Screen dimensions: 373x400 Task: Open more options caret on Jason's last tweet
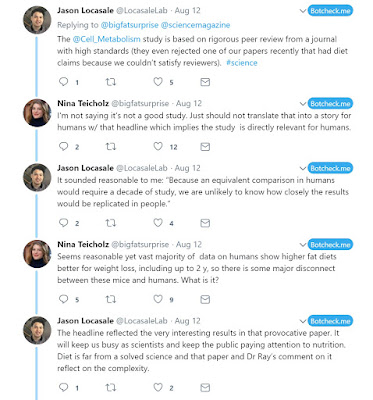tap(303, 321)
